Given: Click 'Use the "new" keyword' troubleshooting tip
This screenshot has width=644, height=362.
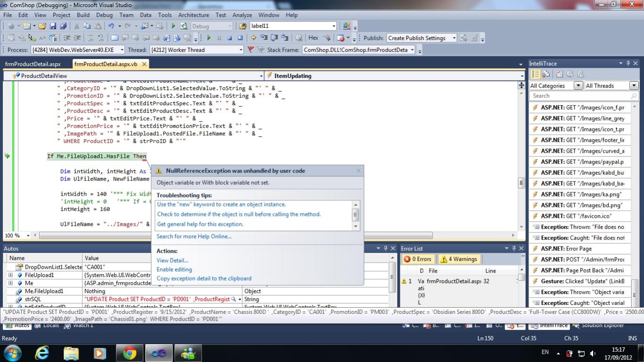Looking at the screenshot, I should (222, 205).
